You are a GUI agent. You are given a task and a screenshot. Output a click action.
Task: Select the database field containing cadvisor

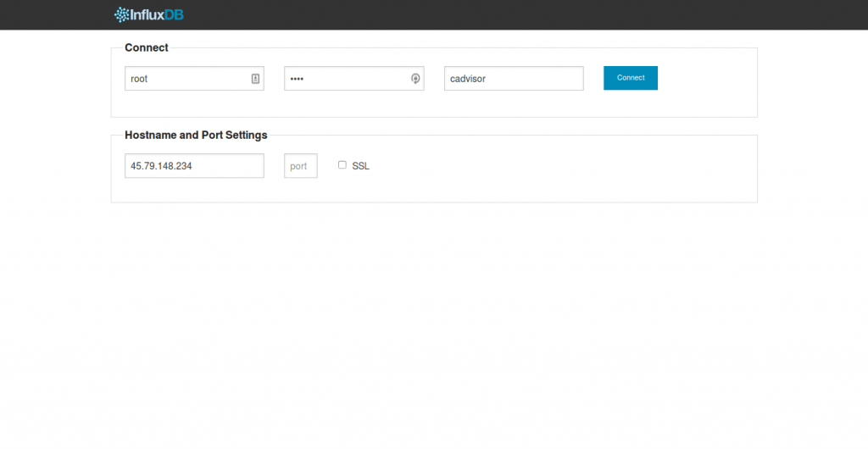513,79
